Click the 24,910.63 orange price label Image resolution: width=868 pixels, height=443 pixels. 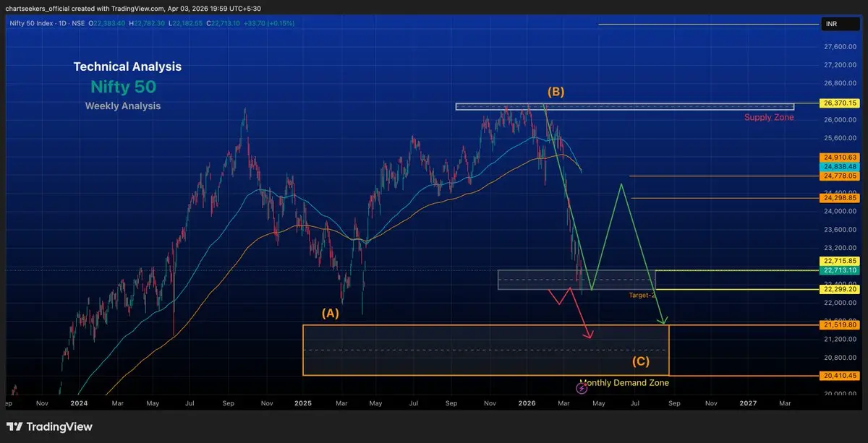pyautogui.click(x=839, y=157)
